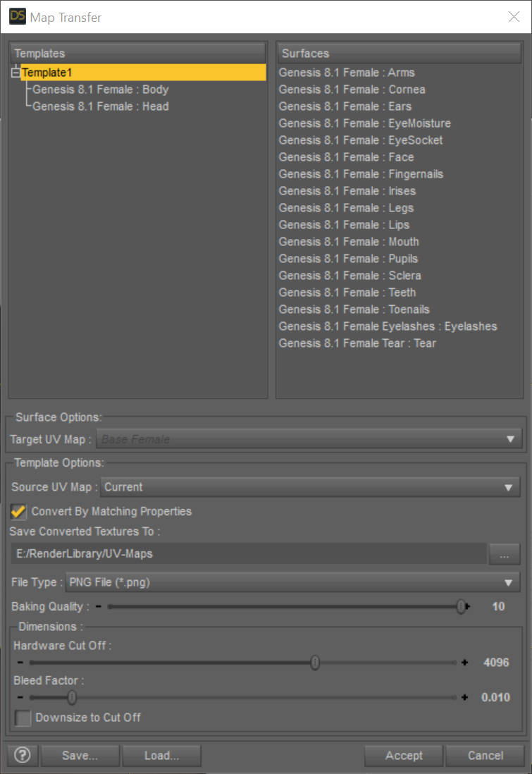The width and height of the screenshot is (532, 774).
Task: Select Genesis 8.1 Female : Lips surface
Action: click(x=344, y=225)
